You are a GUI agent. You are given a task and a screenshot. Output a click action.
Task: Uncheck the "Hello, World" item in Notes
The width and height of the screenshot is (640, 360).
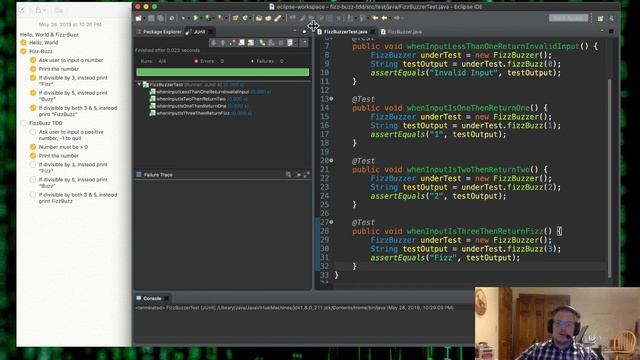(x=23, y=42)
